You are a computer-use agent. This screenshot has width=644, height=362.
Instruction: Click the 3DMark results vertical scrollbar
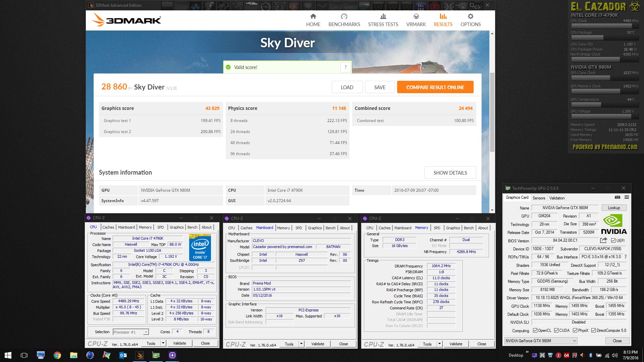point(492,112)
